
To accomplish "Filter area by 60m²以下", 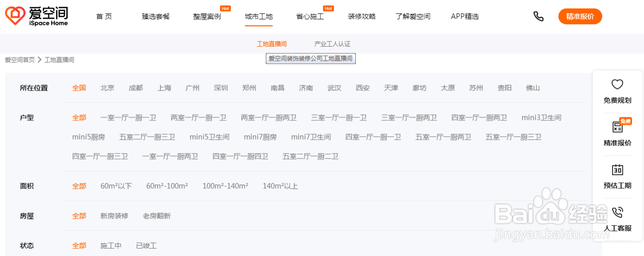I will tap(116, 186).
